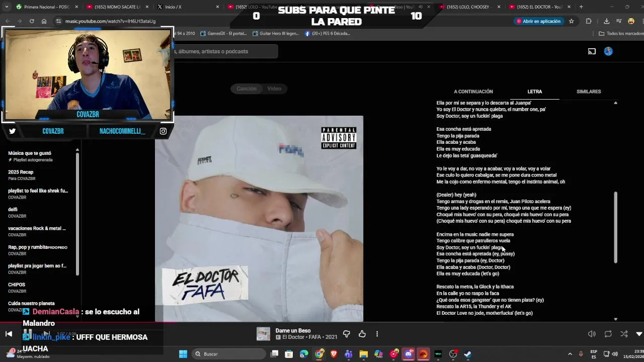
Task: Open a new browser tab
Action: (581, 7)
